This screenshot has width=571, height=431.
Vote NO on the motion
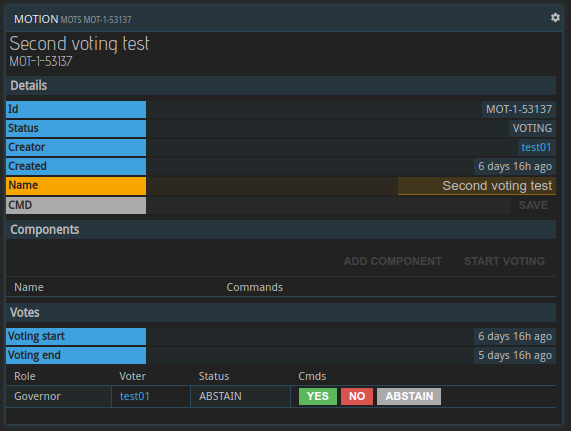[x=357, y=396]
